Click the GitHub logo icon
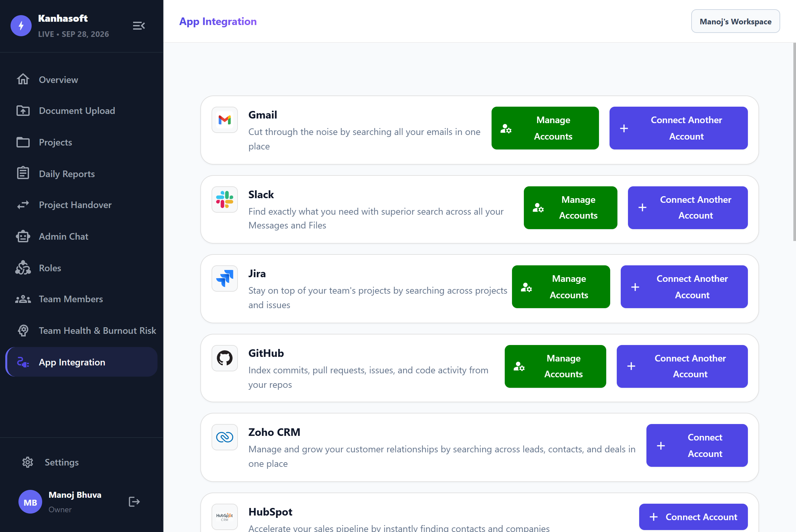Viewport: 796px width, 532px height. point(224,358)
